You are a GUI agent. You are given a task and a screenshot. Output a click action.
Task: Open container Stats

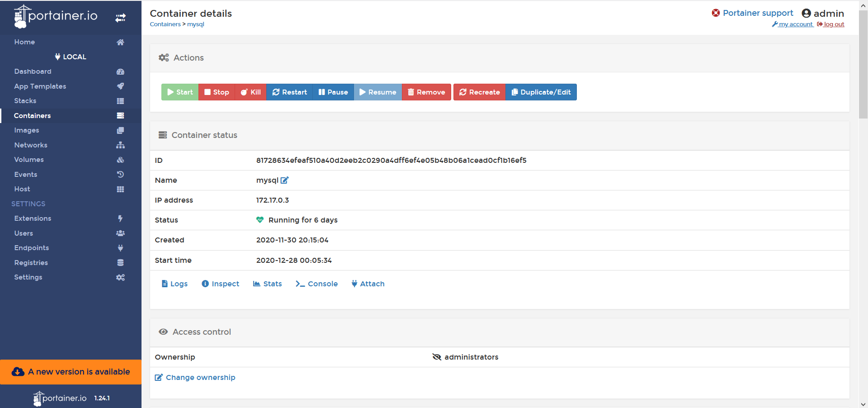click(x=267, y=284)
